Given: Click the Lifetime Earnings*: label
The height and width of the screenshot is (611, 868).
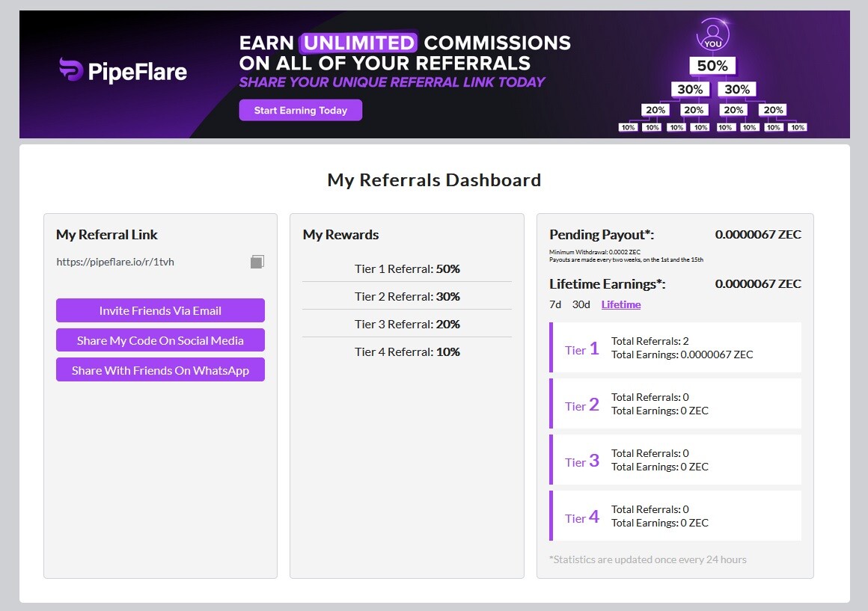Looking at the screenshot, I should pos(608,284).
